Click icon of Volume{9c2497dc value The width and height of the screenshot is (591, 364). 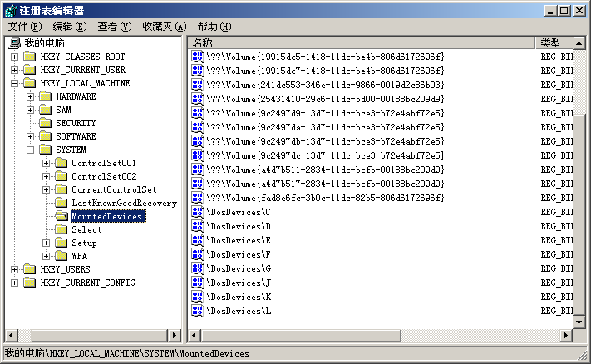coord(198,155)
